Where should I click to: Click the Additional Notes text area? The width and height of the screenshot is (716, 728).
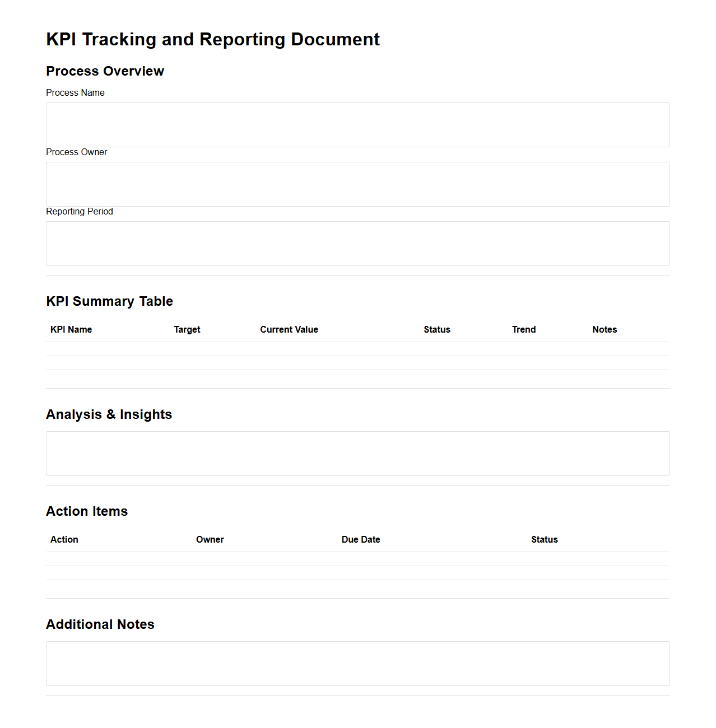click(x=357, y=664)
